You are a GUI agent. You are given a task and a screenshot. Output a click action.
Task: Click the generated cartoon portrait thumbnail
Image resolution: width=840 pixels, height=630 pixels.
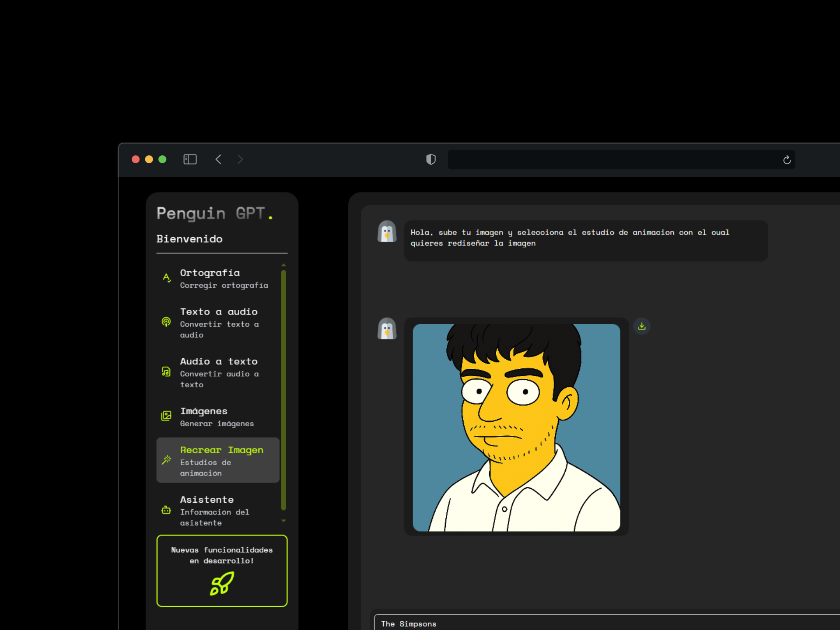point(516,427)
